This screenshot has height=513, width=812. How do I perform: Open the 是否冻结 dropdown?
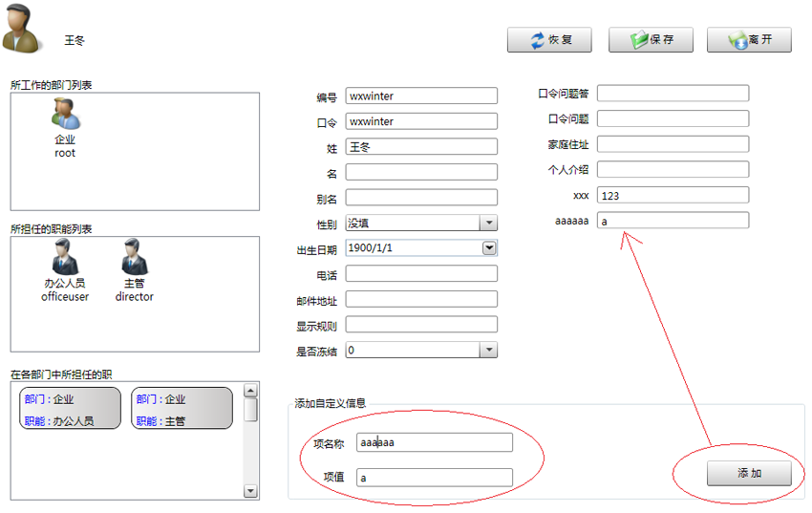(488, 351)
